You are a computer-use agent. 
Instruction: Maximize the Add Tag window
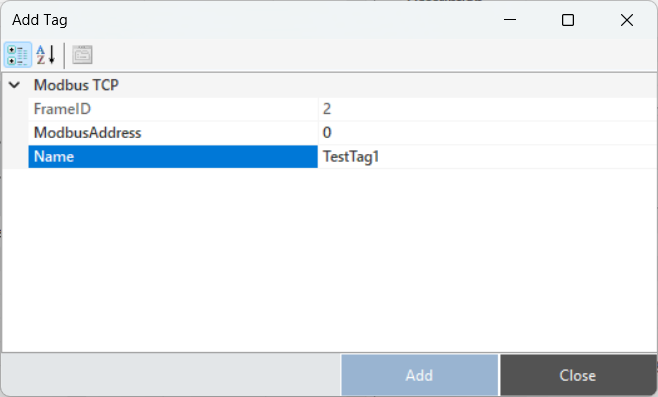(x=568, y=20)
